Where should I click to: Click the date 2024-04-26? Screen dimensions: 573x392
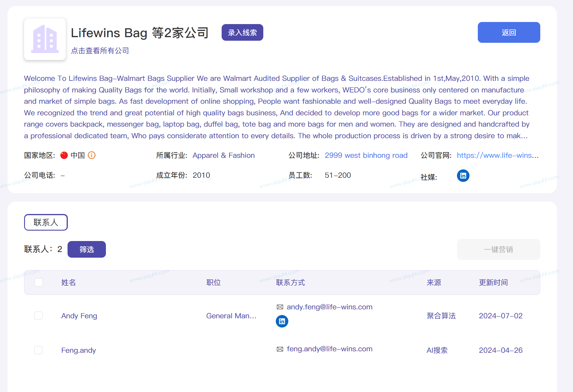tap(500, 350)
